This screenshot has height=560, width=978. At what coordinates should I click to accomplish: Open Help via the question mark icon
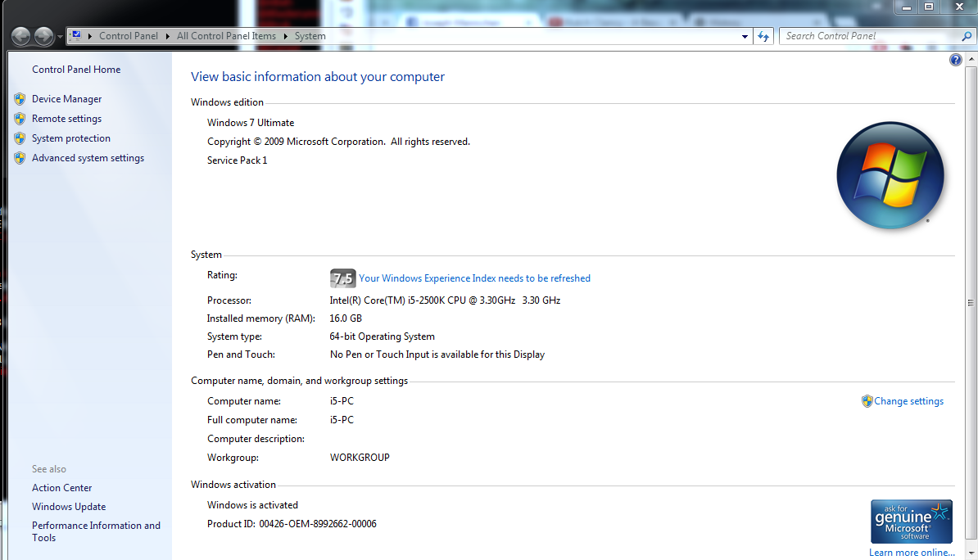point(956,60)
